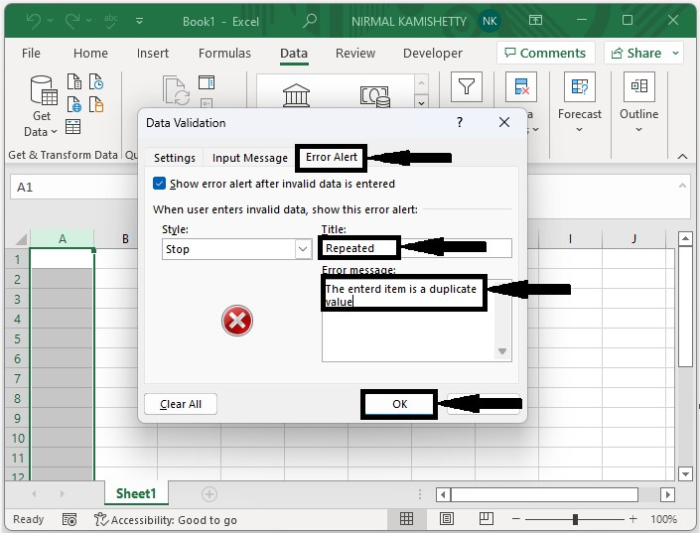Select the Currencies data type icon
The width and height of the screenshot is (700, 533).
(375, 96)
